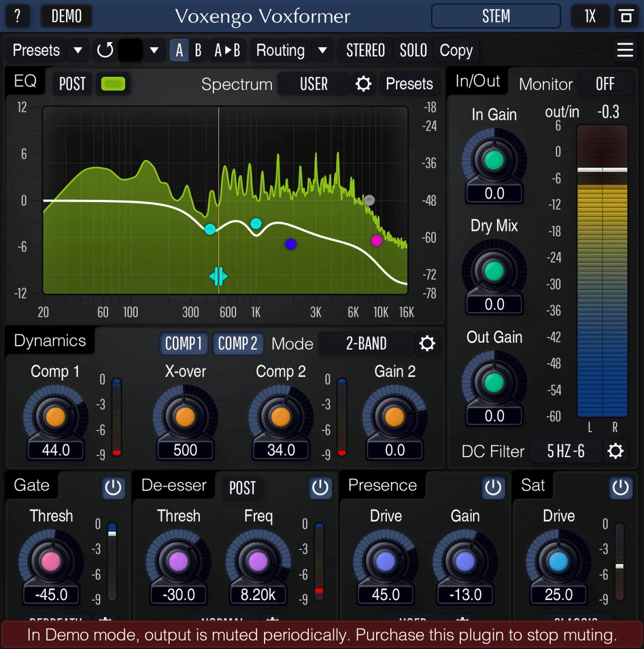
Task: Click the black color slot box
Action: pyautogui.click(x=131, y=50)
